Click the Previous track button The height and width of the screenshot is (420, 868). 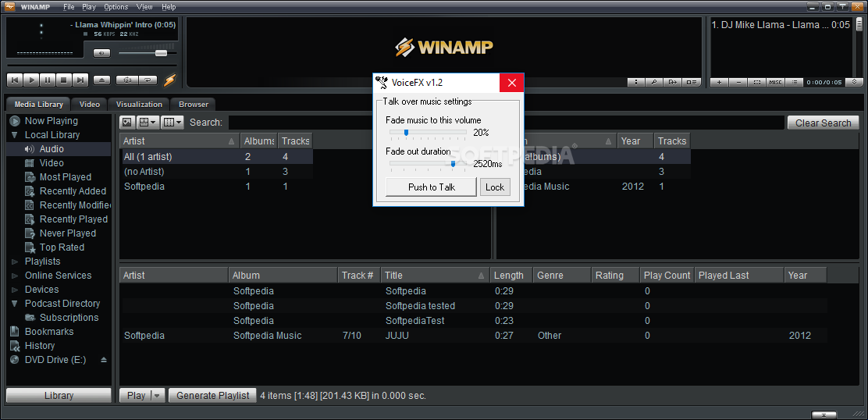(15, 80)
